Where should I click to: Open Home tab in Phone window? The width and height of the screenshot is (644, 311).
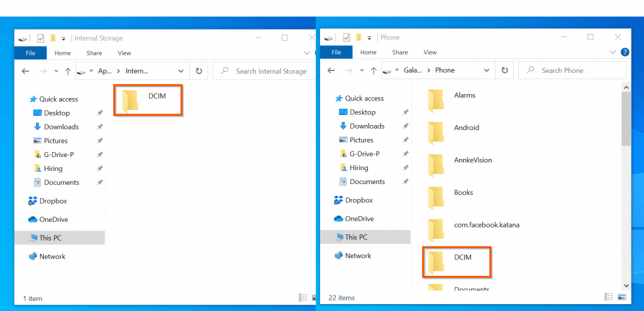point(369,52)
